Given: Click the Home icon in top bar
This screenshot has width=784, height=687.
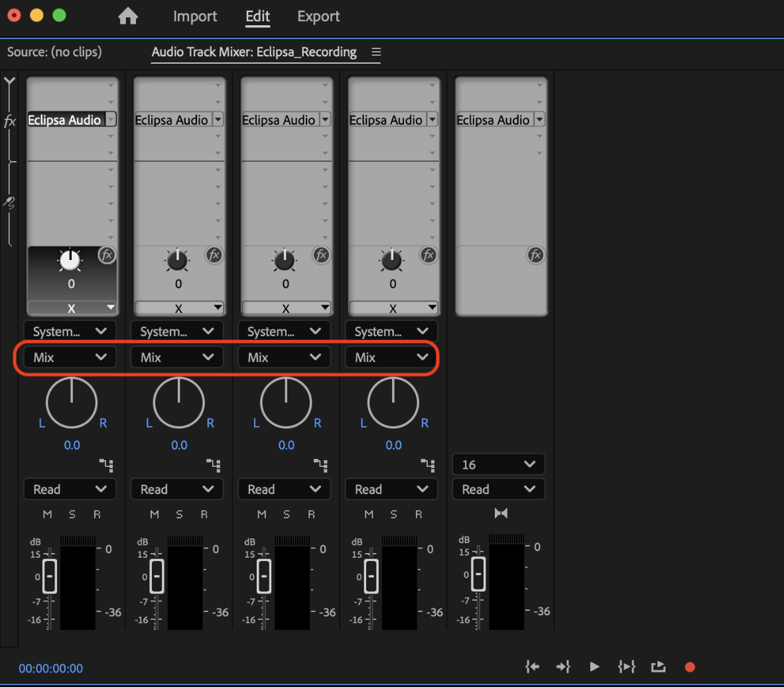Looking at the screenshot, I should [127, 17].
